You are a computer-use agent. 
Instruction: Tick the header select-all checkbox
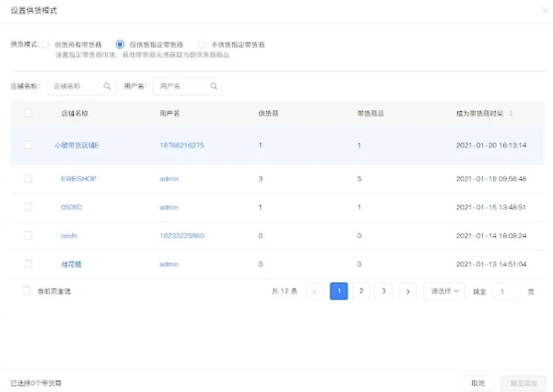coord(29,114)
